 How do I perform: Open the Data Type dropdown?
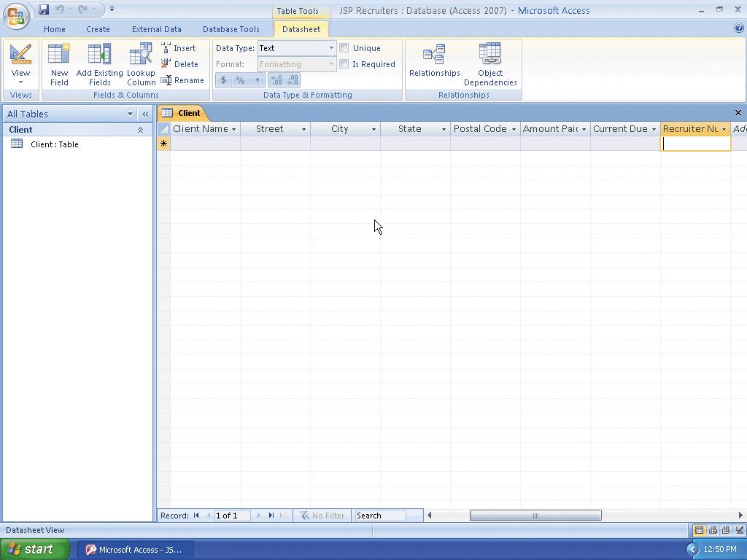coord(331,48)
